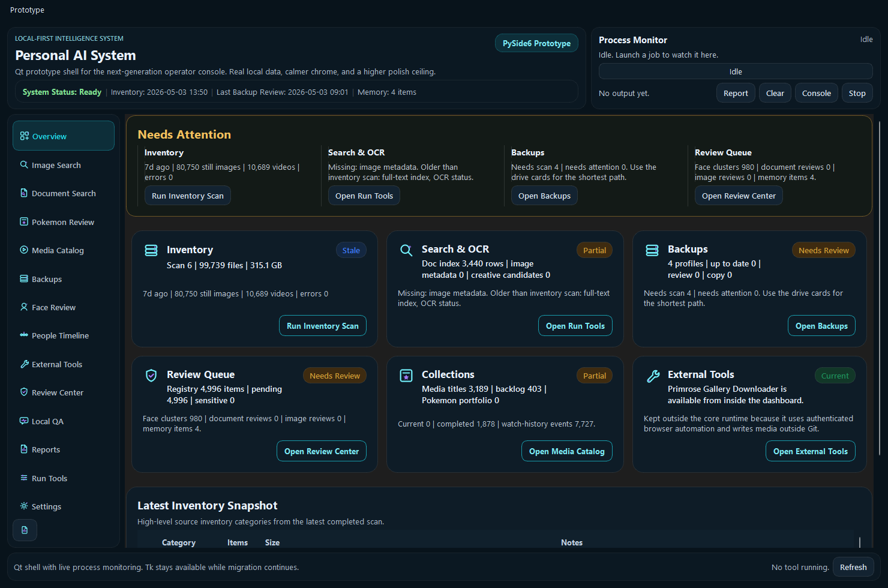Clear the Process Monitor output
Viewport: 888px width, 588px height.
click(x=775, y=93)
